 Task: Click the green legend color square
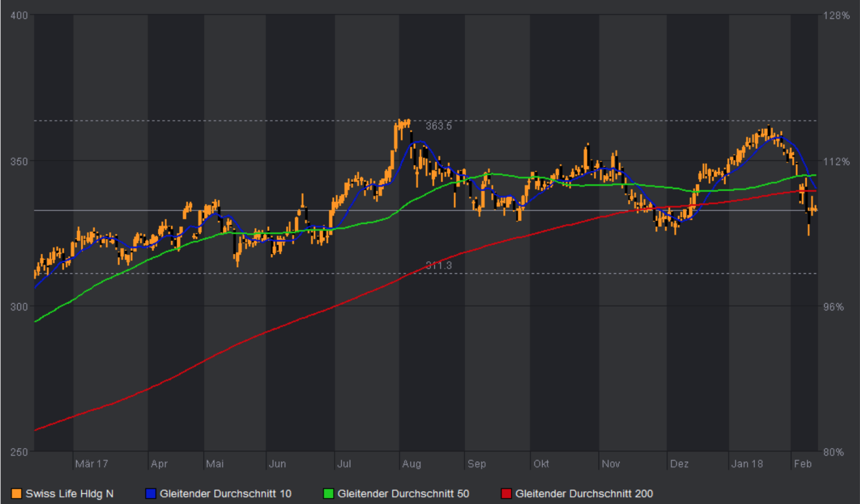click(x=328, y=493)
